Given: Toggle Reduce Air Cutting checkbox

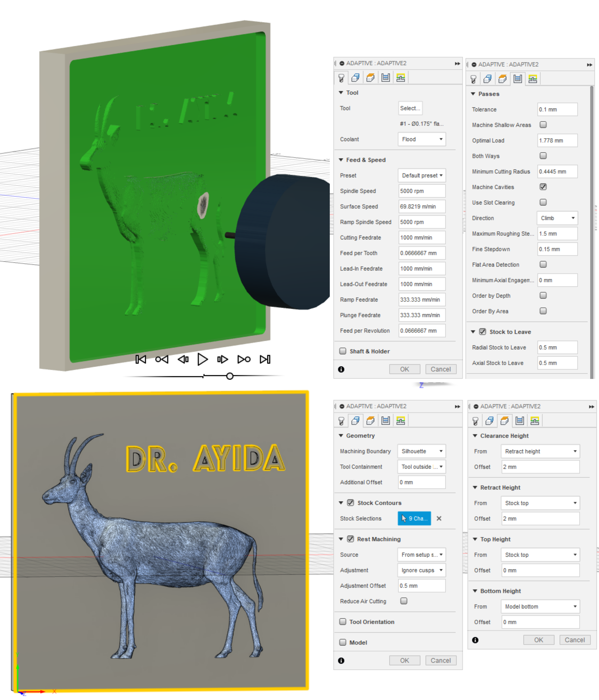Looking at the screenshot, I should click(x=404, y=601).
